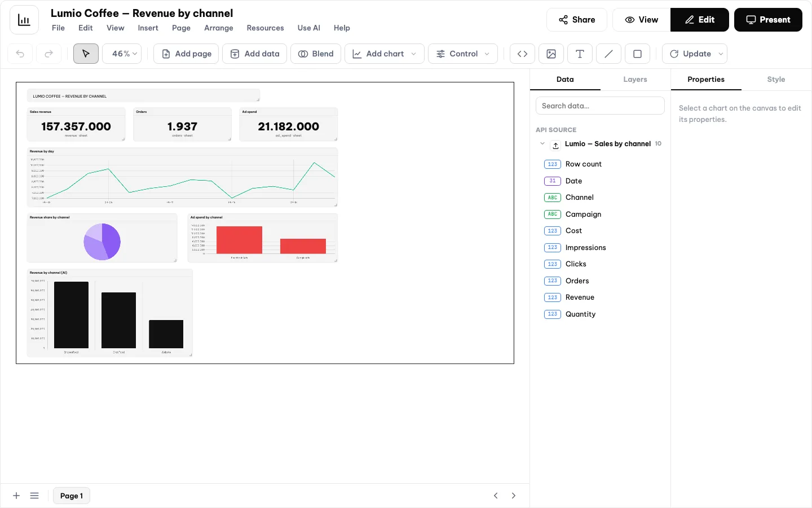Image resolution: width=812 pixels, height=508 pixels.
Task: Open the Control dropdown
Action: point(463,54)
